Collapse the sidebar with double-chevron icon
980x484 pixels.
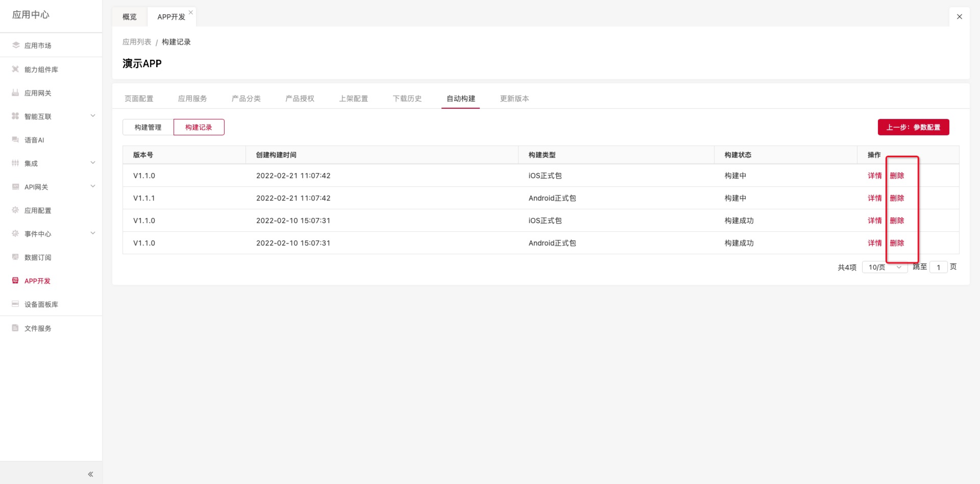pos(91,474)
